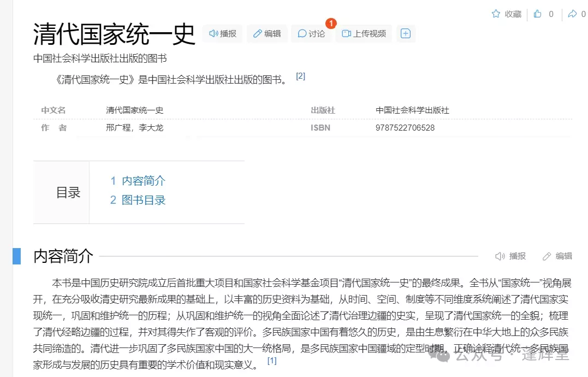Click the thumbs-up like icon
588x377 pixels.
click(x=537, y=14)
